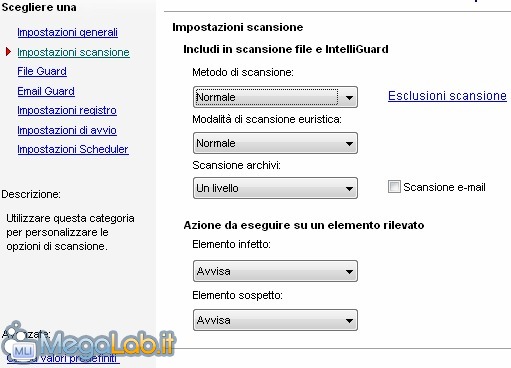Open Impostazioni generali settings page
Image resolution: width=511 pixels, height=368 pixels.
[x=67, y=32]
